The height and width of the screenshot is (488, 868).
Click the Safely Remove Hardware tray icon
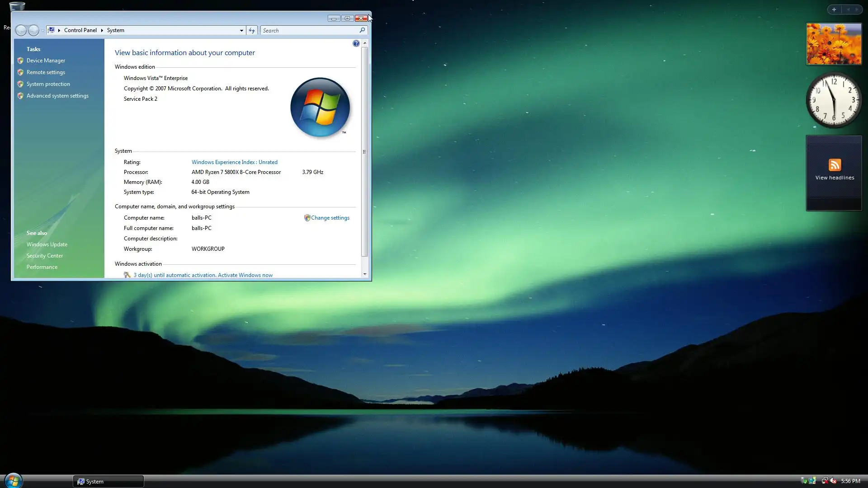click(804, 481)
